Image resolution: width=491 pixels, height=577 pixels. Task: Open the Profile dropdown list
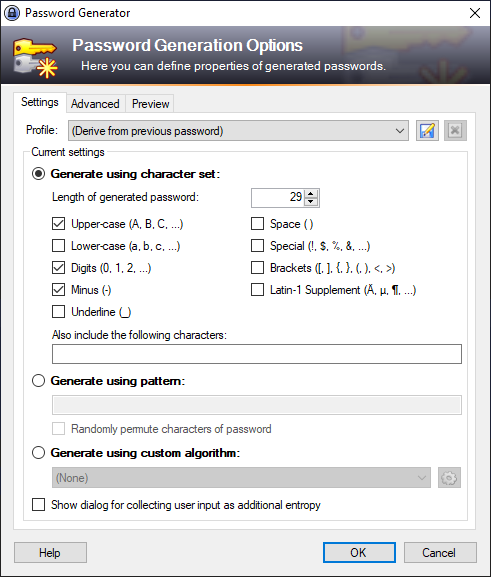[238, 131]
